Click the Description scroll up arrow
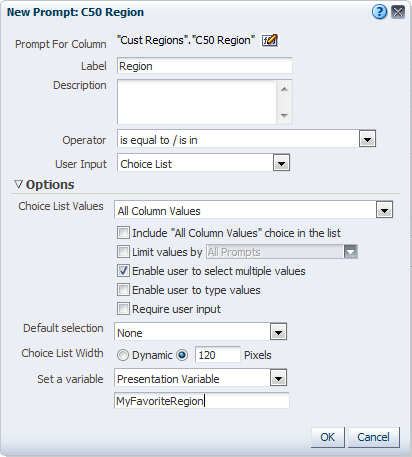Image resolution: width=412 pixels, height=457 pixels. (284, 89)
